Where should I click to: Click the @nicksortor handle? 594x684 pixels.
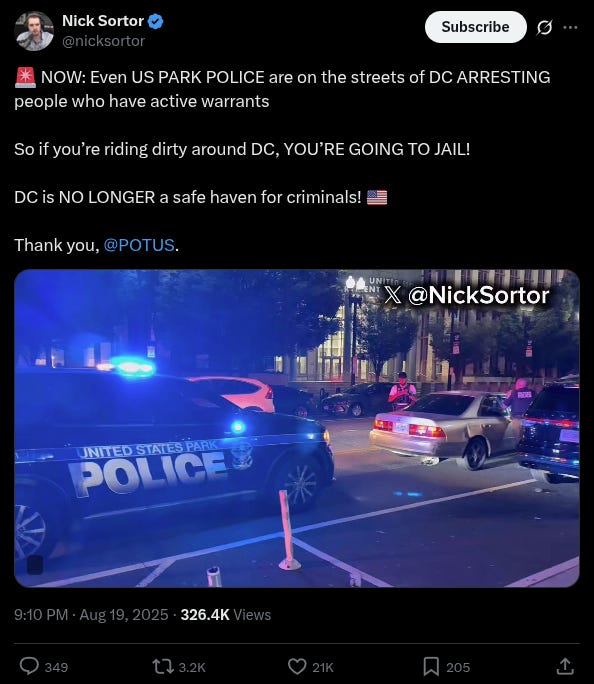(x=103, y=41)
